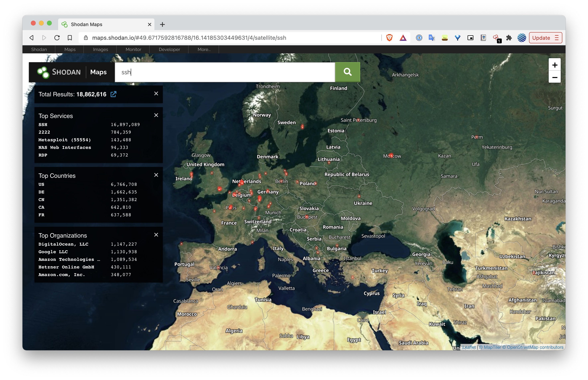The height and width of the screenshot is (380, 588).
Task: Hide the Top Countries panel
Action: (156, 175)
